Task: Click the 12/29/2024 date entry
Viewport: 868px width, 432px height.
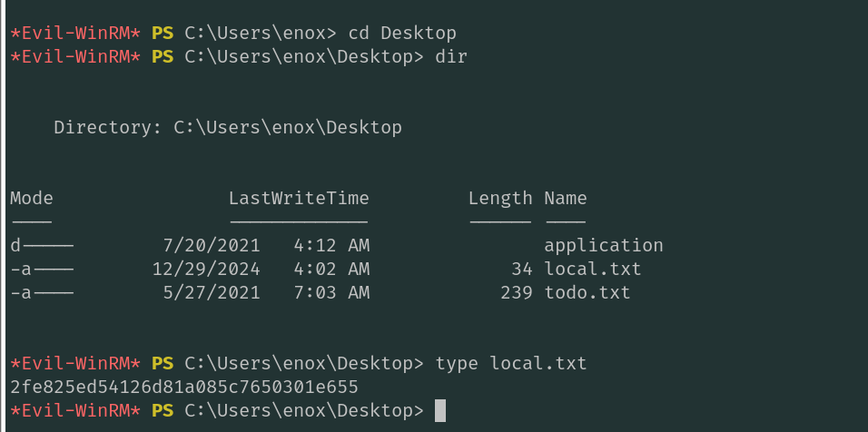Action: 206,269
